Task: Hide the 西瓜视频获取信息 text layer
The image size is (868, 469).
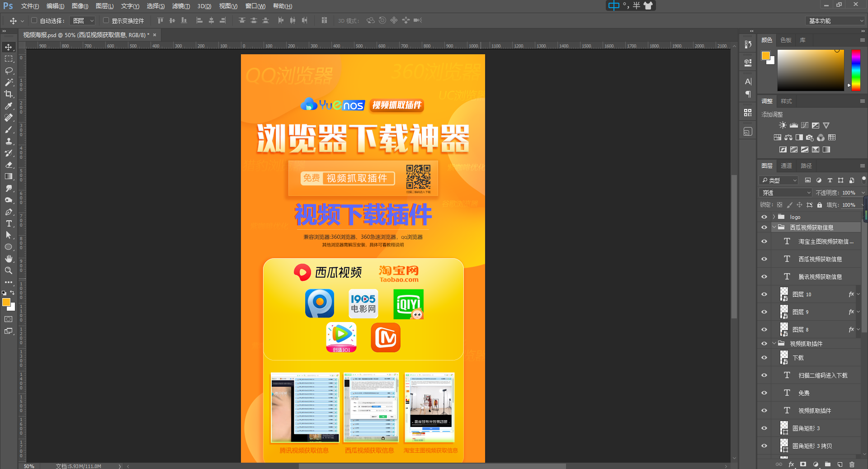Action: pos(764,259)
